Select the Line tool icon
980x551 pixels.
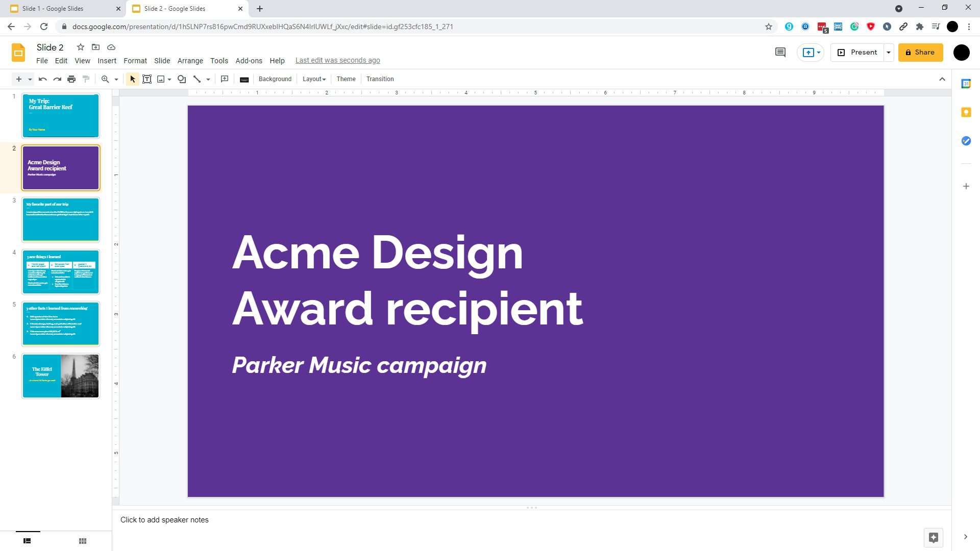[x=197, y=80]
